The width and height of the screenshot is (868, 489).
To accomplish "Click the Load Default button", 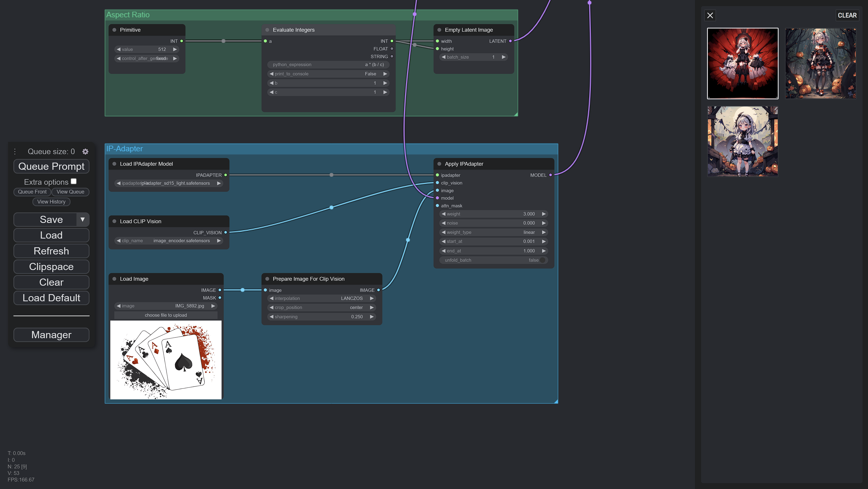I will [51, 298].
